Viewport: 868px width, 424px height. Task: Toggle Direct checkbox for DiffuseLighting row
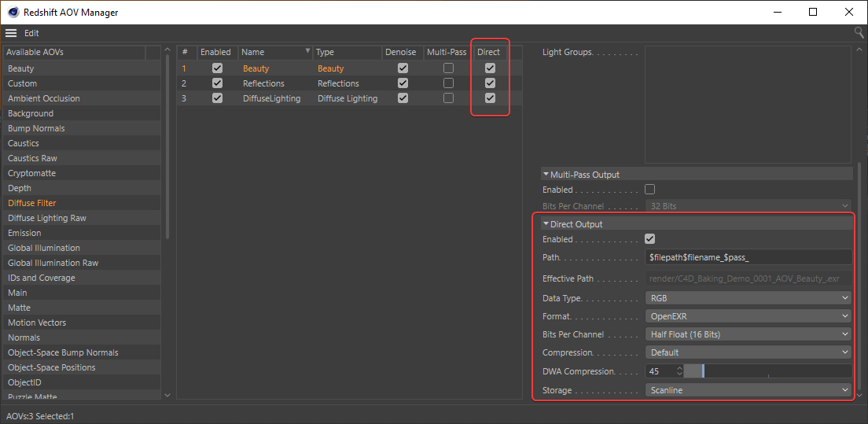(490, 98)
